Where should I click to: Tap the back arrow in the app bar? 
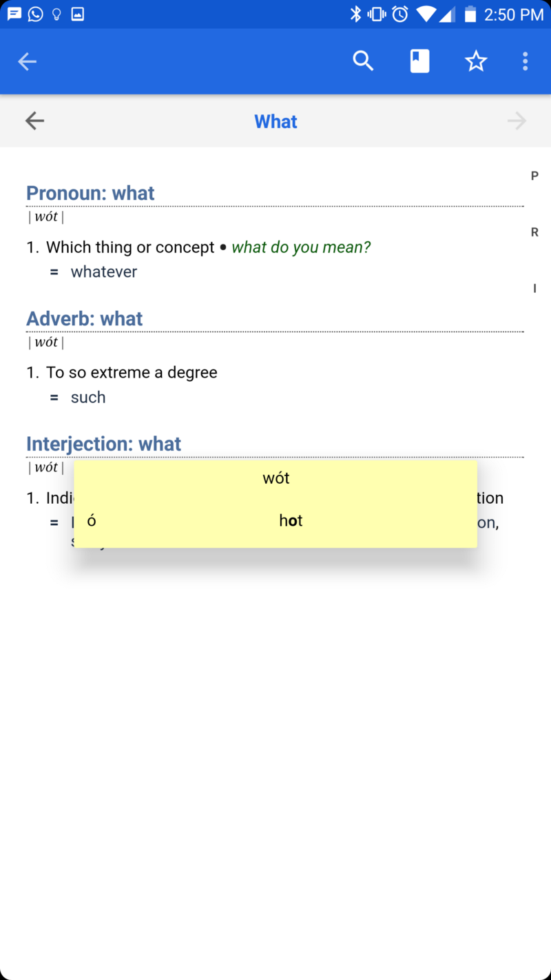(x=28, y=61)
